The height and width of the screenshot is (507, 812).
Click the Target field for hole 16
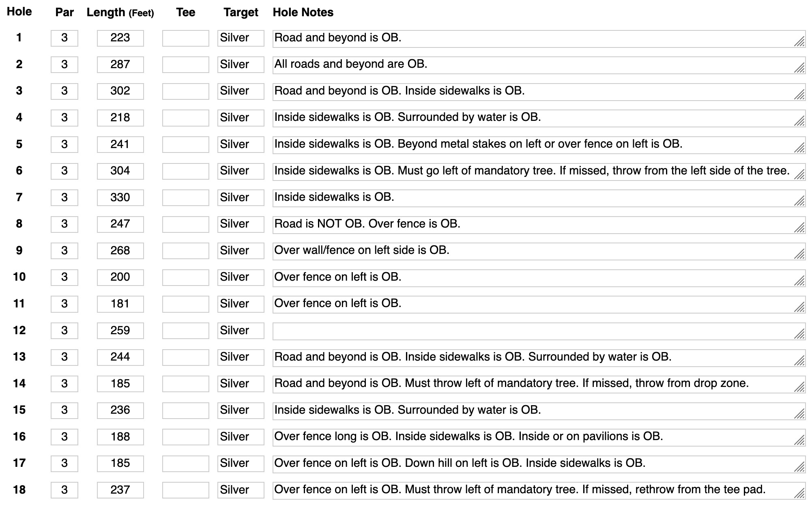(240, 437)
